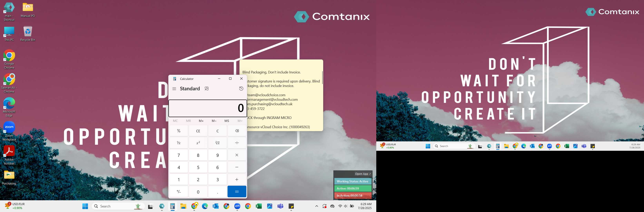
Task: Click the sticky note's vertical scrollbar
Action: click(322, 78)
